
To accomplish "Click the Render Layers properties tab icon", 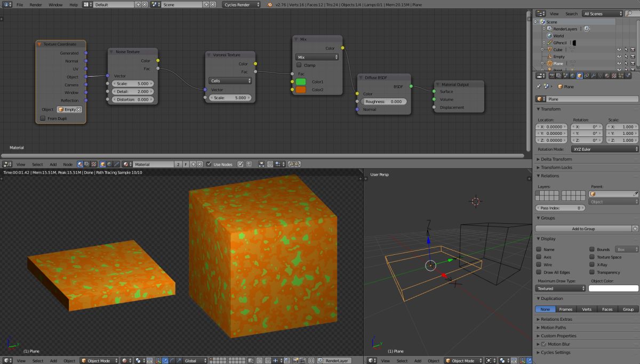I will pyautogui.click(x=558, y=76).
